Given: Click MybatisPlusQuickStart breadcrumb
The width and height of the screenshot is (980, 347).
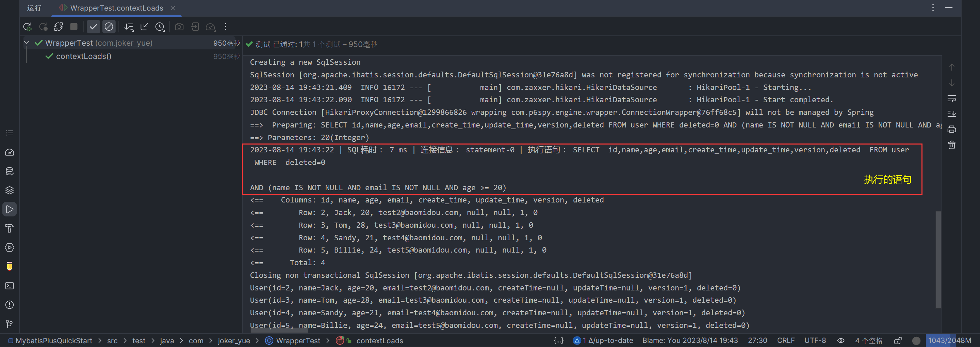Looking at the screenshot, I should pyautogui.click(x=54, y=341).
